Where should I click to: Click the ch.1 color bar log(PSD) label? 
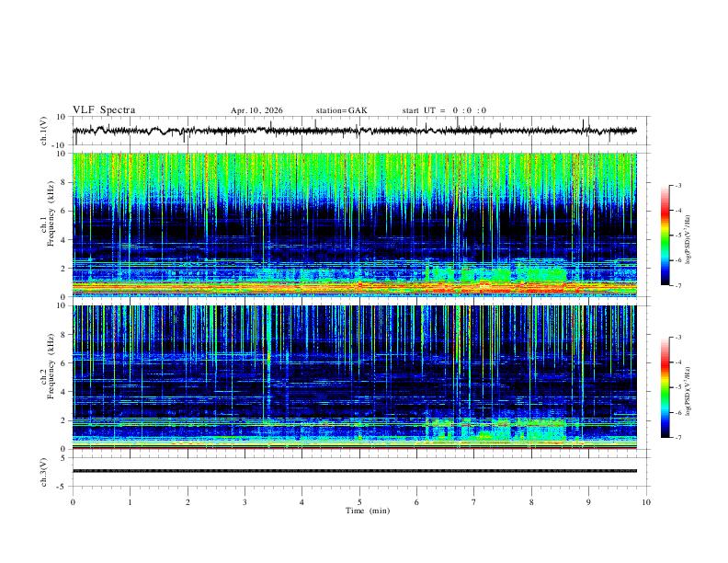[x=688, y=240]
